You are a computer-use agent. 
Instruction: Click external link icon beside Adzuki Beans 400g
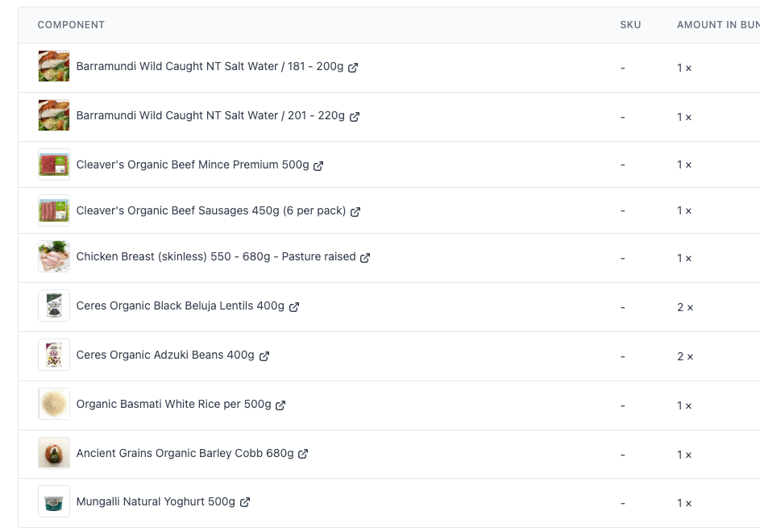click(264, 356)
